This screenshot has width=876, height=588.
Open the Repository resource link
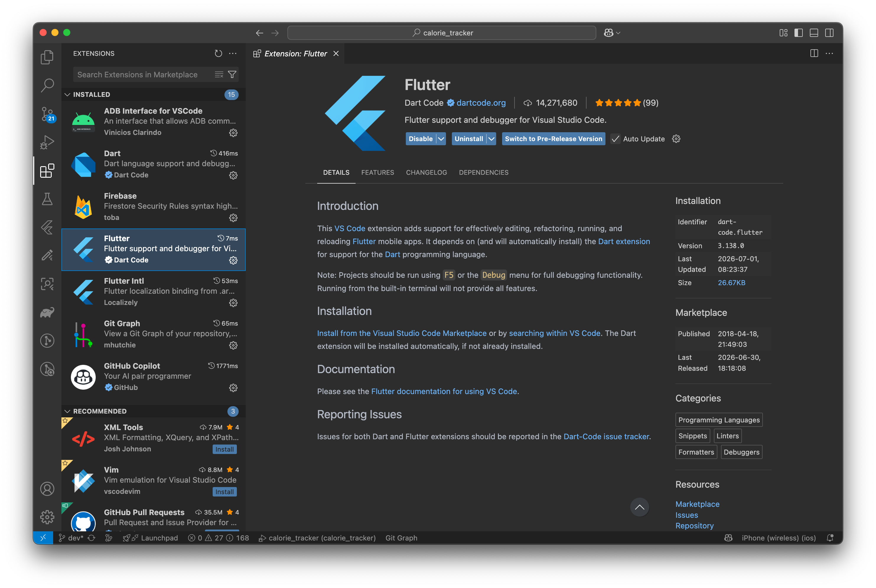tap(694, 526)
